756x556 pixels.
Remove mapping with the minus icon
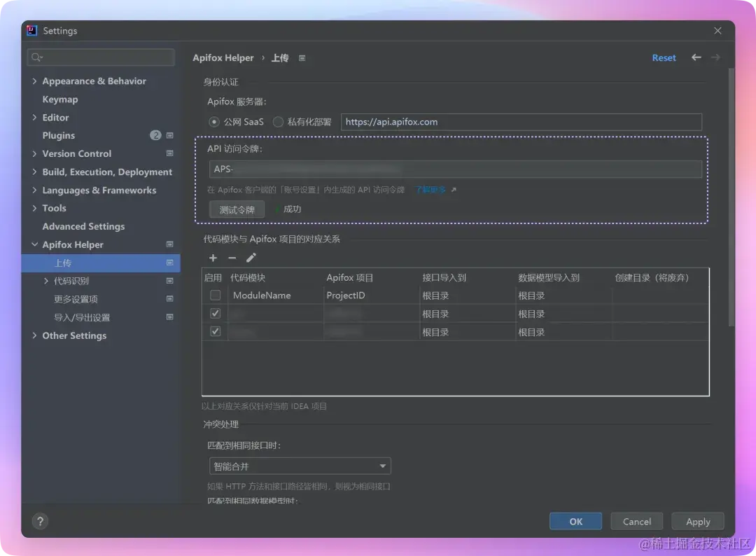[232, 258]
